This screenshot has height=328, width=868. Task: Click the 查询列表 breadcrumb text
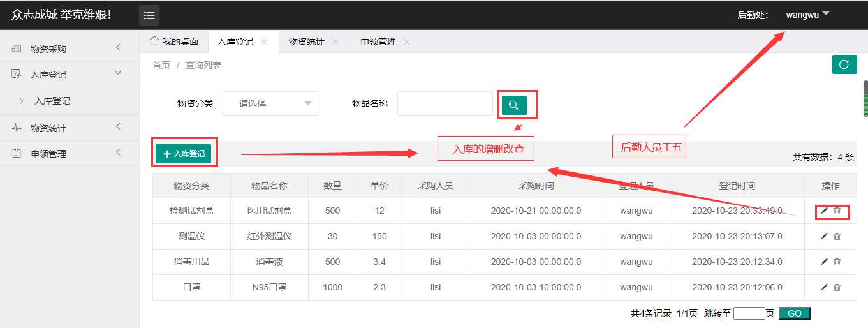click(203, 65)
